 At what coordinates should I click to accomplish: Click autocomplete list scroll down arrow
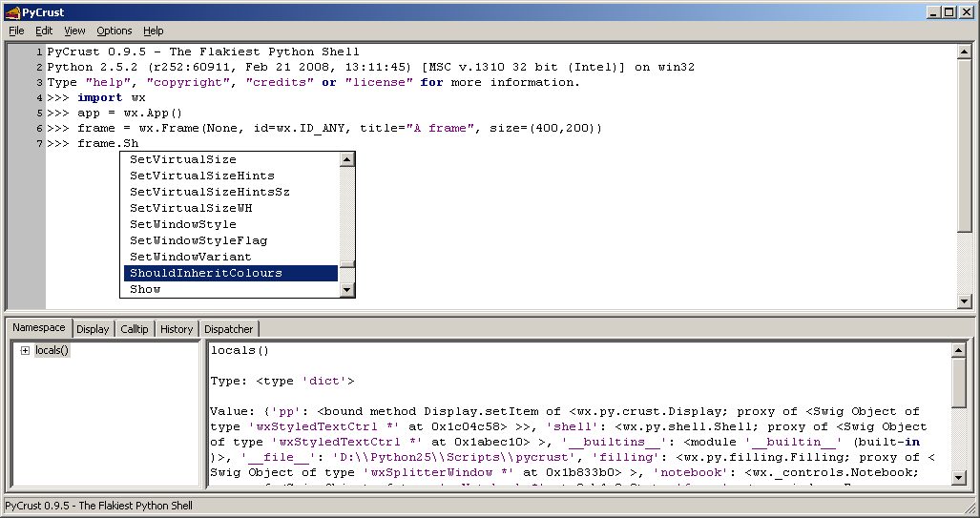(347, 289)
